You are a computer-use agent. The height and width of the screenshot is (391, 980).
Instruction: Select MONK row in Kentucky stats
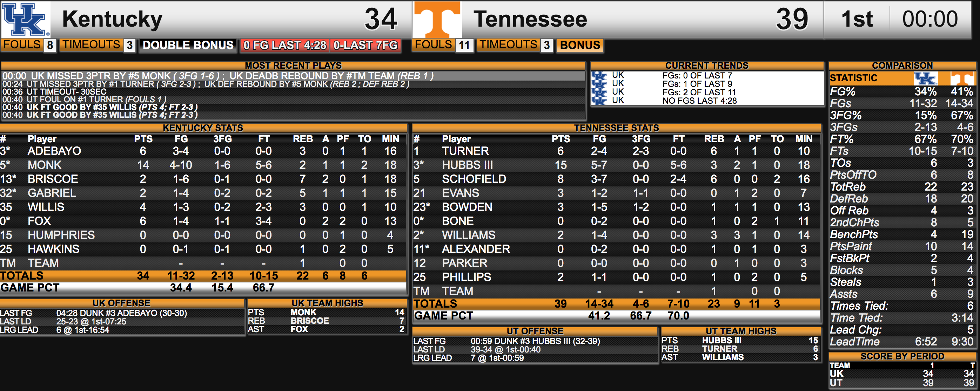[x=203, y=165]
